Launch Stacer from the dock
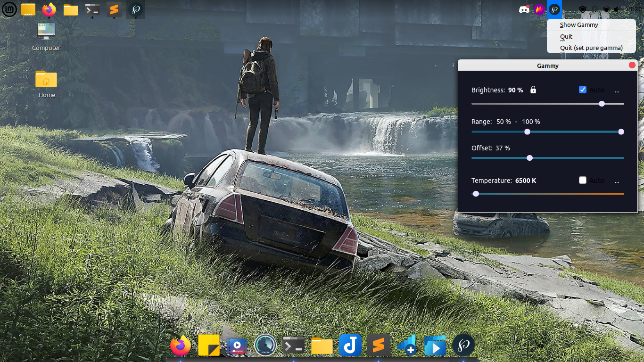This screenshot has height=362, width=644. tap(265, 346)
